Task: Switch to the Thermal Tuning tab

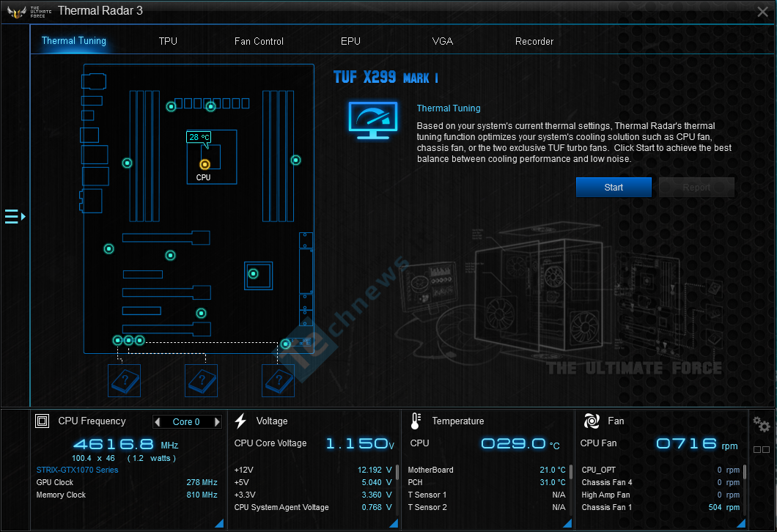Action: point(74,40)
